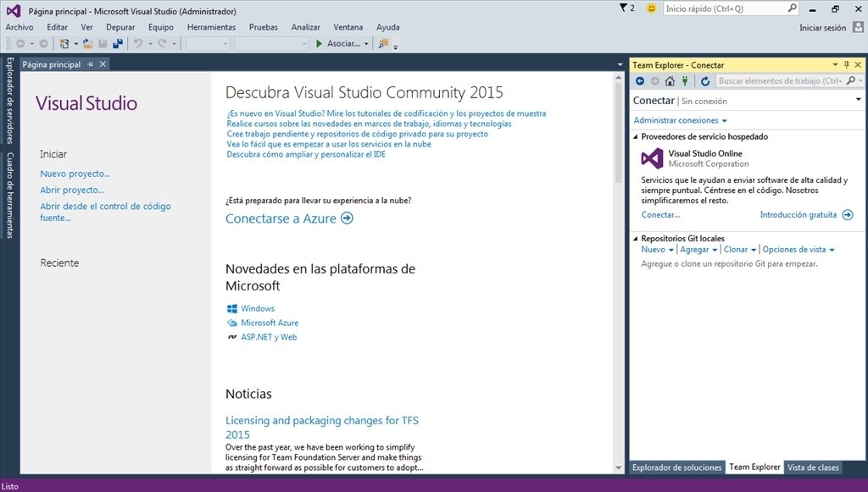Screen dimensions: 868x492
Task: Open the Nuevo repository dropdown
Action: click(x=658, y=250)
